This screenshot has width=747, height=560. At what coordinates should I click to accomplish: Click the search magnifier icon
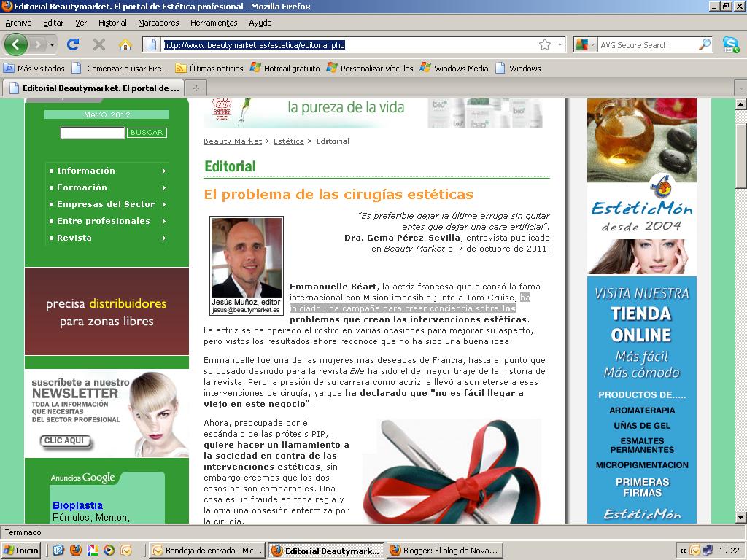click(705, 44)
